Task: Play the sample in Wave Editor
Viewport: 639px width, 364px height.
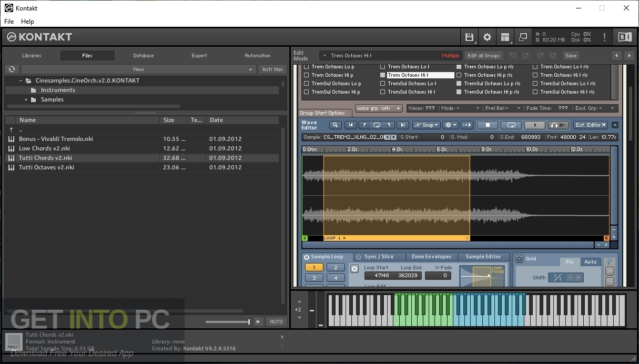Action: pos(535,125)
